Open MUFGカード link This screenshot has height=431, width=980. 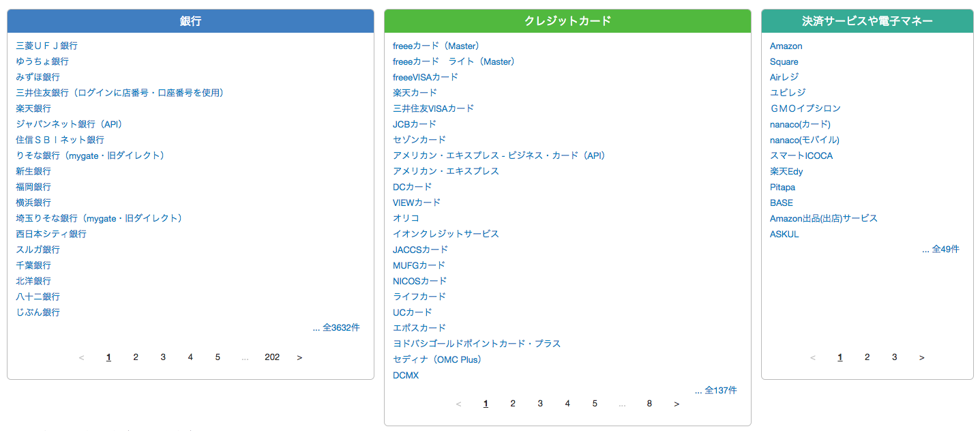point(419,265)
